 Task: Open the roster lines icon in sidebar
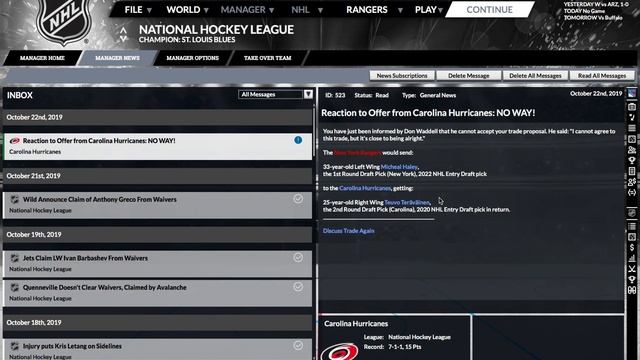pyautogui.click(x=632, y=128)
